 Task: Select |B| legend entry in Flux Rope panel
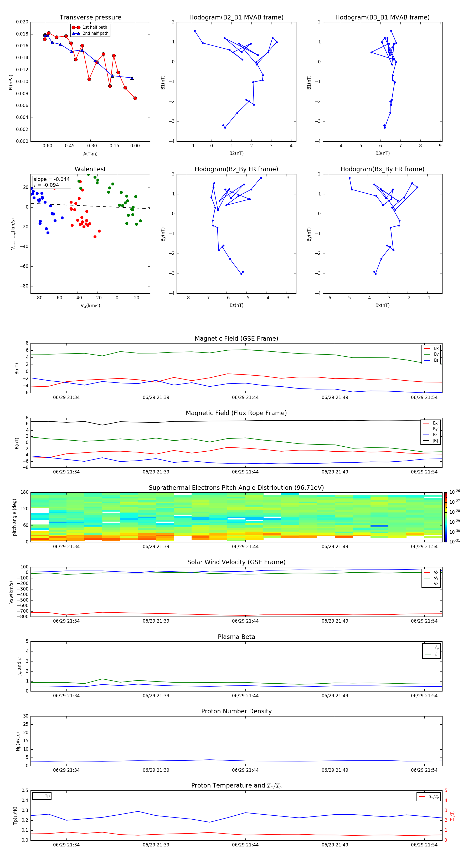pyautogui.click(x=431, y=441)
